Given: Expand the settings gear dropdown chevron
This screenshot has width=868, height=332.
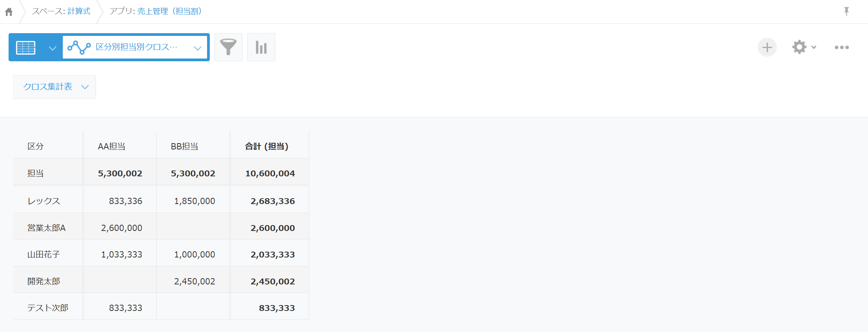Looking at the screenshot, I should tap(814, 47).
